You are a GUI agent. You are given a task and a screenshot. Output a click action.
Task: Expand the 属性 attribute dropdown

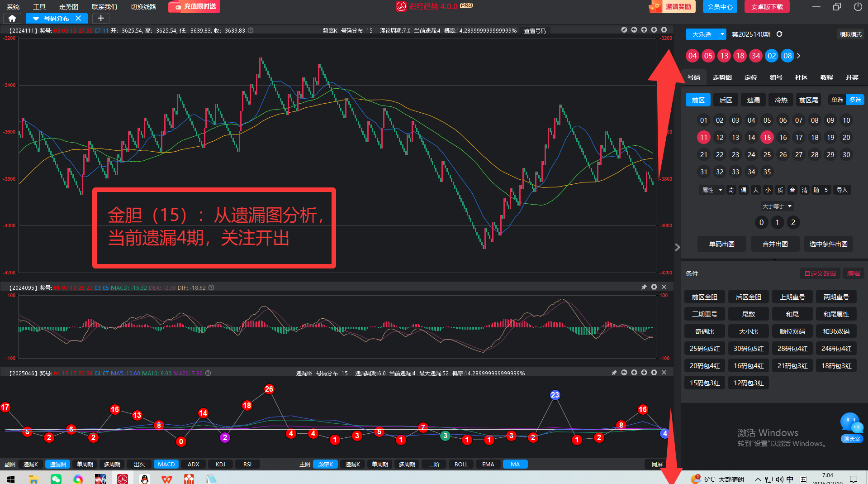tap(711, 190)
